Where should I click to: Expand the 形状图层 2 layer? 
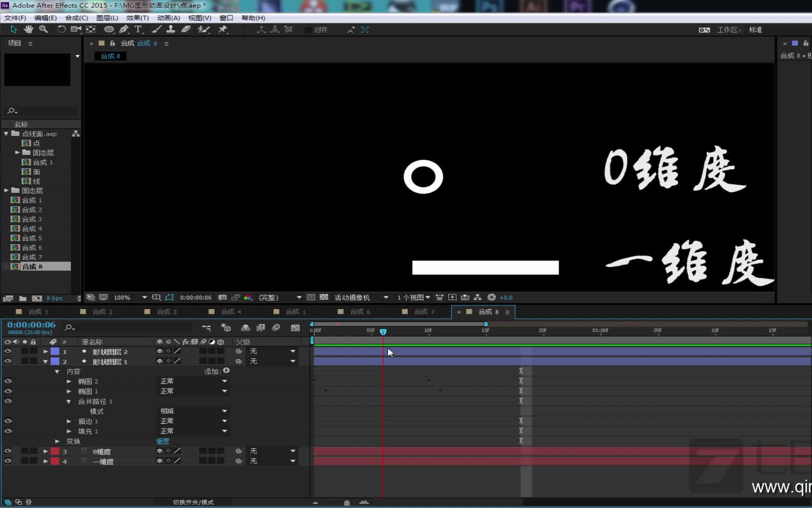(x=46, y=351)
